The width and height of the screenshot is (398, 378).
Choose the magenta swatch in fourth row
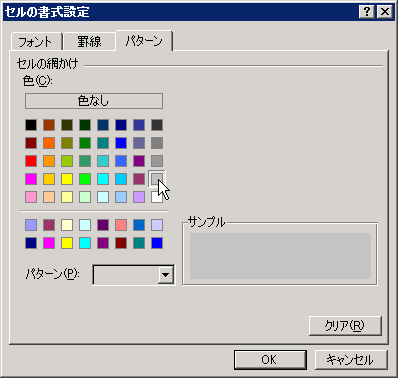[31, 179]
